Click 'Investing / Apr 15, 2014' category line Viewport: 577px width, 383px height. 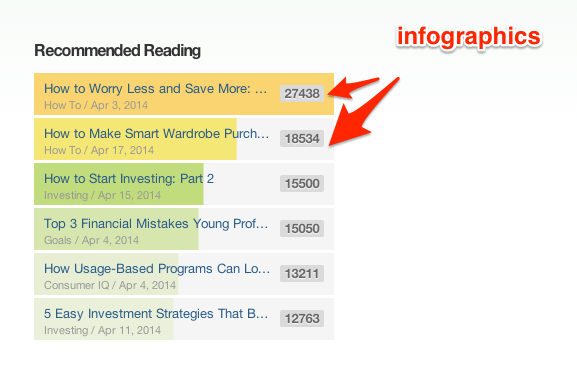pos(102,195)
